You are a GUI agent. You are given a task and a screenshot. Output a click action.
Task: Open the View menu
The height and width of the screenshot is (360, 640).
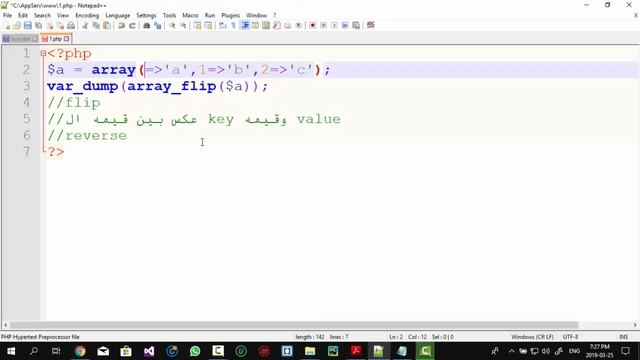click(63, 15)
